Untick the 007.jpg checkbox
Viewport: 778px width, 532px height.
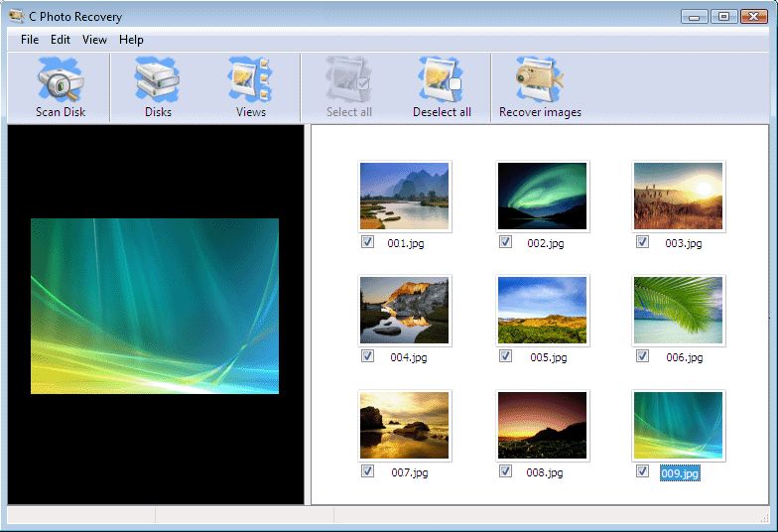(367, 471)
